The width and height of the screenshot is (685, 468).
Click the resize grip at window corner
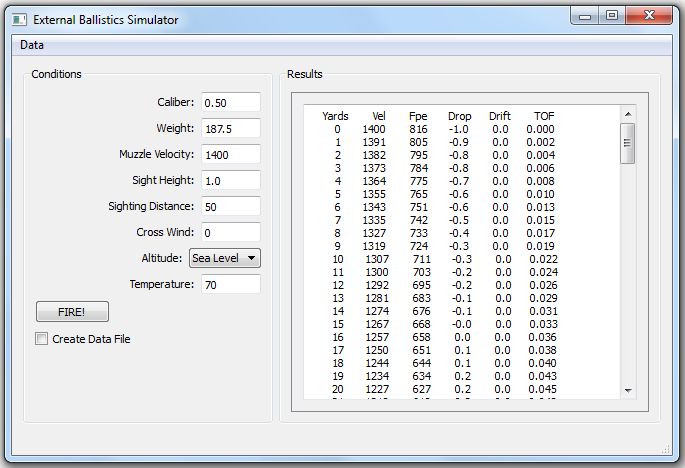point(666,450)
